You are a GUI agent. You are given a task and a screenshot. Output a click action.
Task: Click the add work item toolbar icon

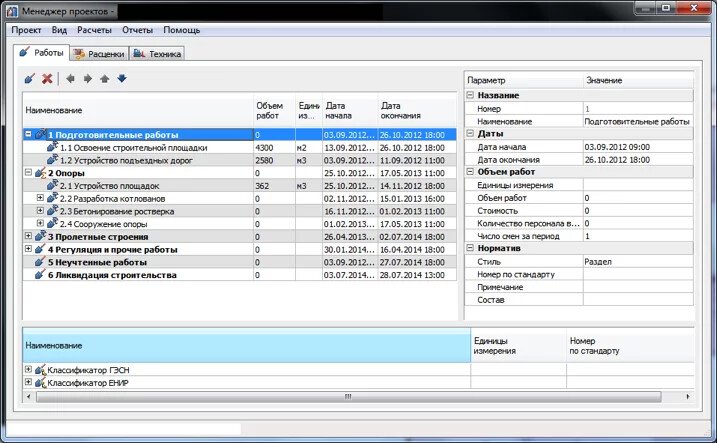point(29,78)
